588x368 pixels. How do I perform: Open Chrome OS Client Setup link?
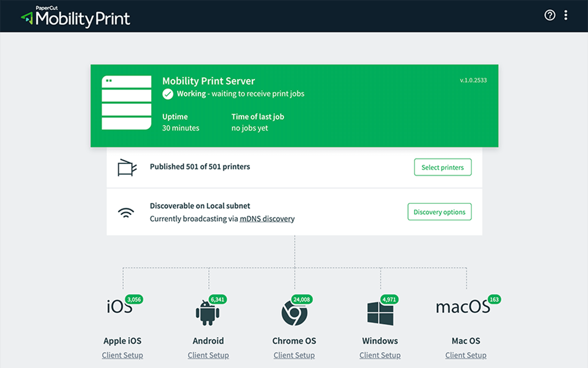tap(294, 355)
